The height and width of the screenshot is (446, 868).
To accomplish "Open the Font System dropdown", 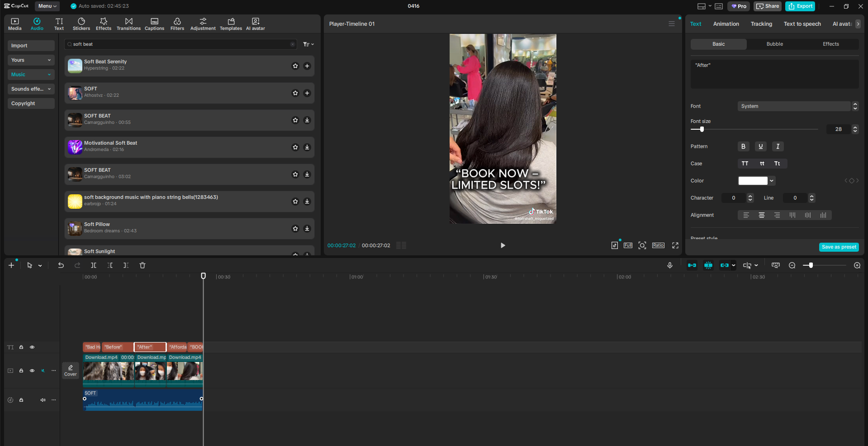I will 798,106.
